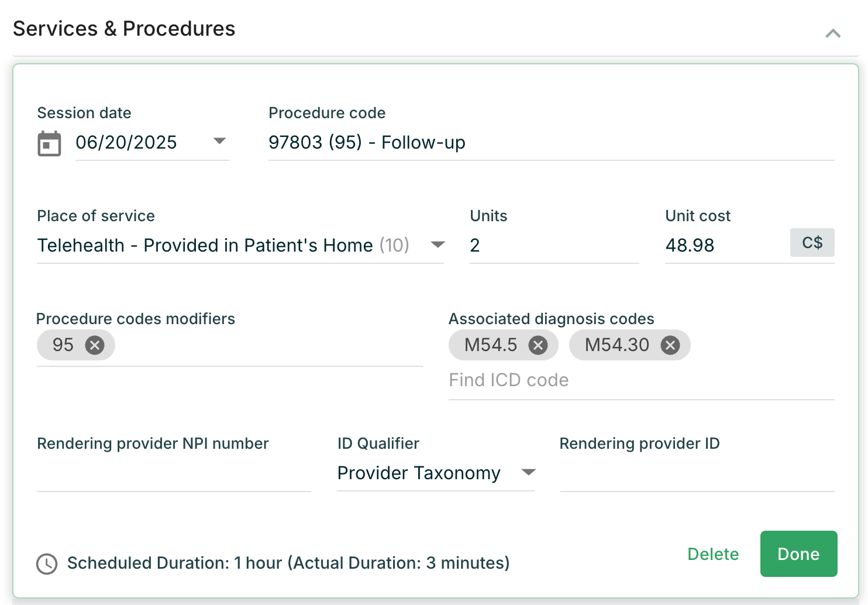Click the calendar icon beside session date
The width and height of the screenshot is (868, 605).
coord(49,143)
